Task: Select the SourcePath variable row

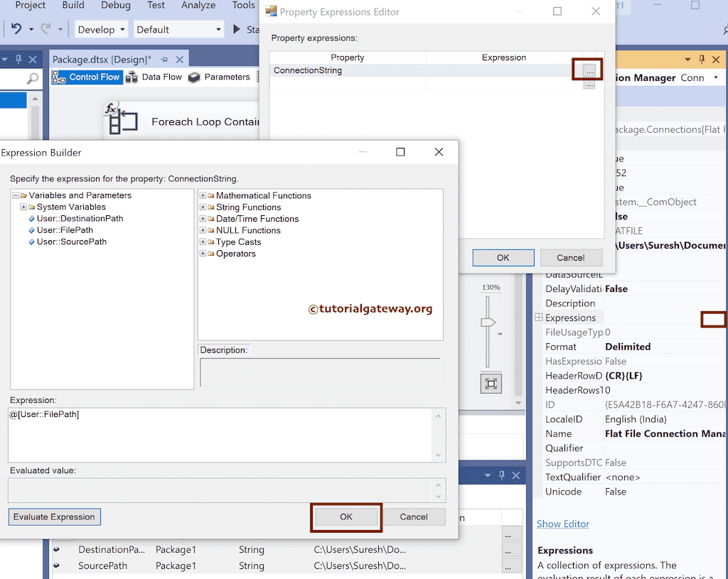Action: 277,566
